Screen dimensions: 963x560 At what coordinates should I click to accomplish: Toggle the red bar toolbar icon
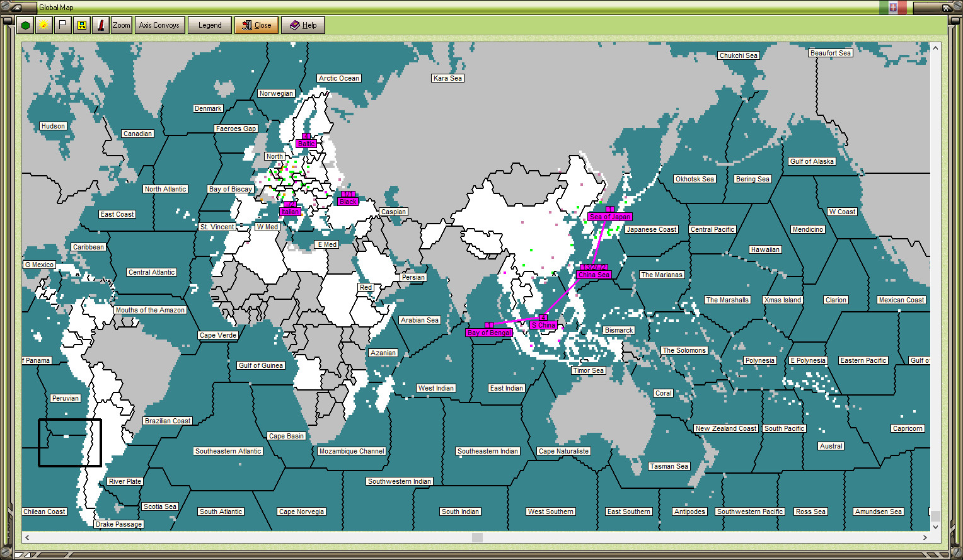(100, 25)
